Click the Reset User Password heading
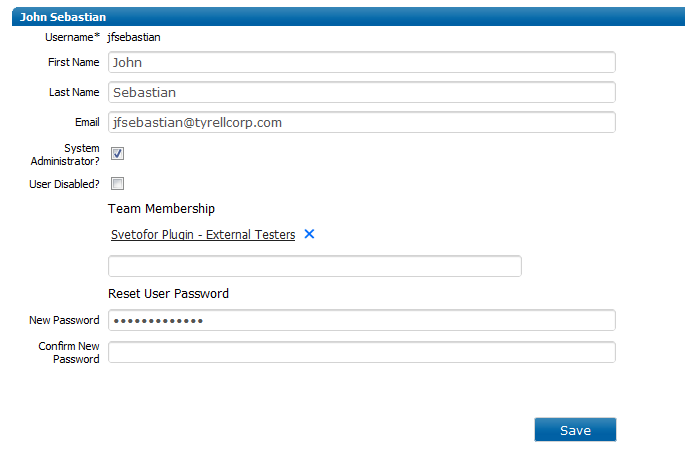This screenshot has width=685, height=459. (168, 293)
